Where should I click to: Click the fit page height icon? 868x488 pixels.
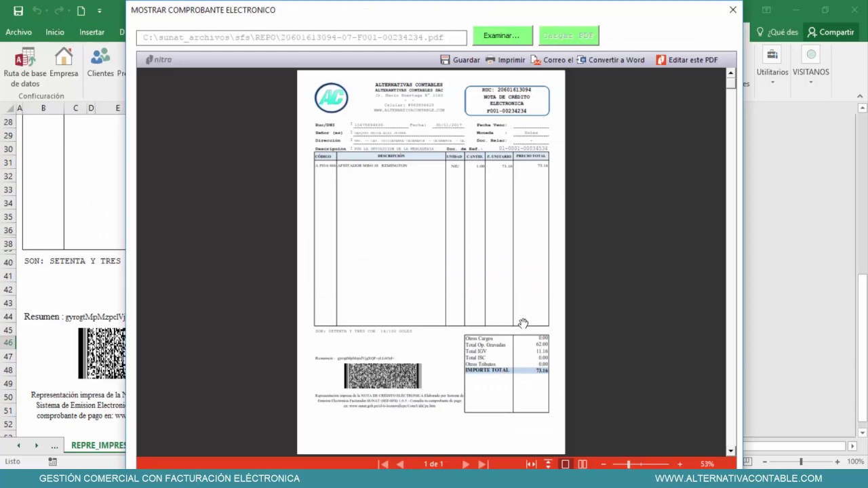(548, 464)
